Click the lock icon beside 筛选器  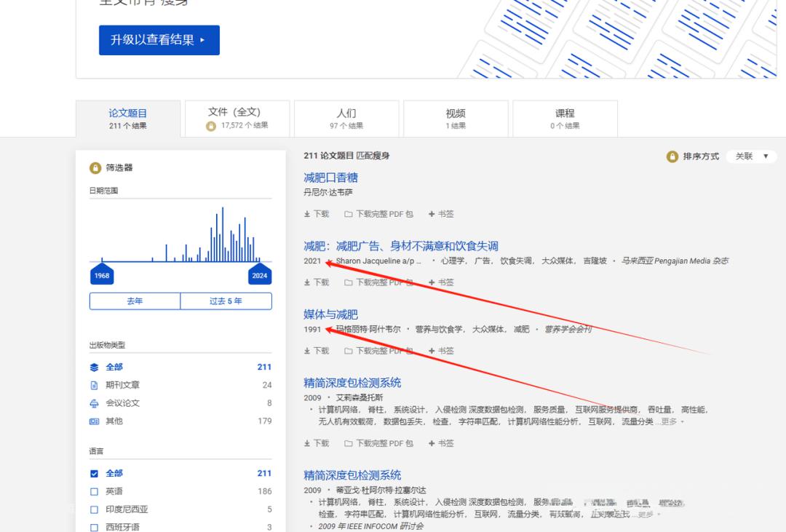click(x=95, y=168)
